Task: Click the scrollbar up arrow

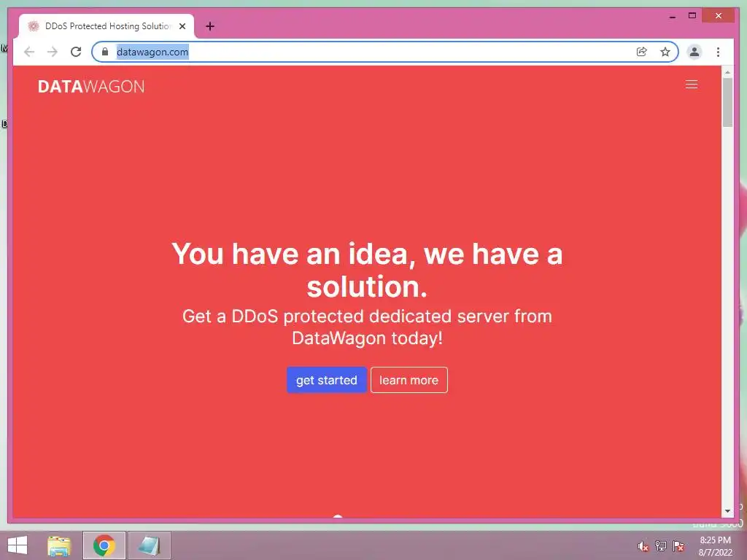Action: pos(727,72)
